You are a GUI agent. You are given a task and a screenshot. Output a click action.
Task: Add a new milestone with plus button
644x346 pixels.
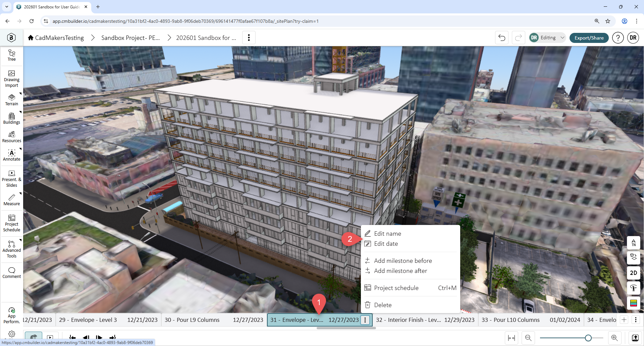pos(624,320)
